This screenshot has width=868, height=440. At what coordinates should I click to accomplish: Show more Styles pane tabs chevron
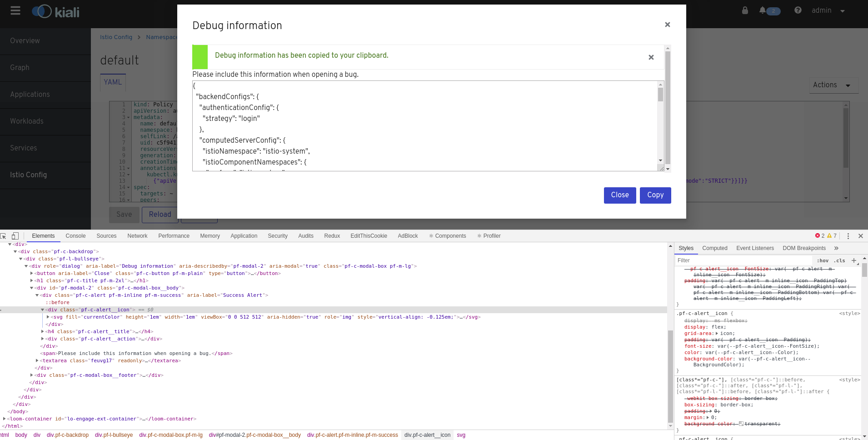click(836, 248)
